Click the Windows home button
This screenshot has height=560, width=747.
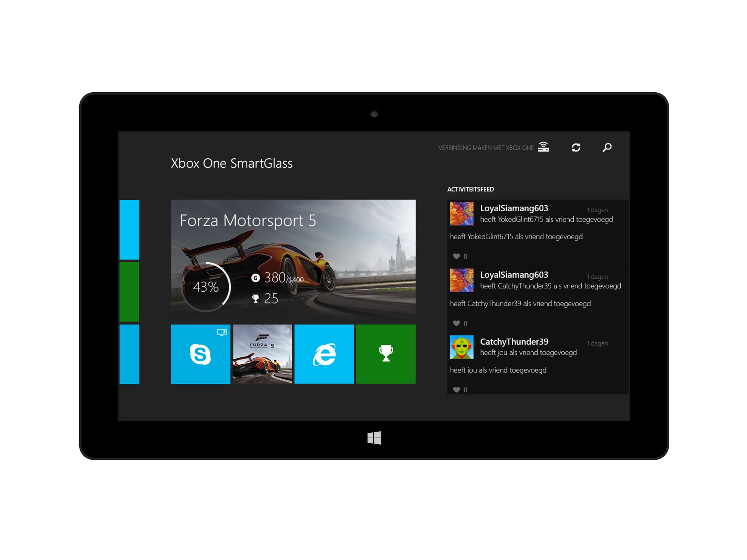click(x=374, y=438)
